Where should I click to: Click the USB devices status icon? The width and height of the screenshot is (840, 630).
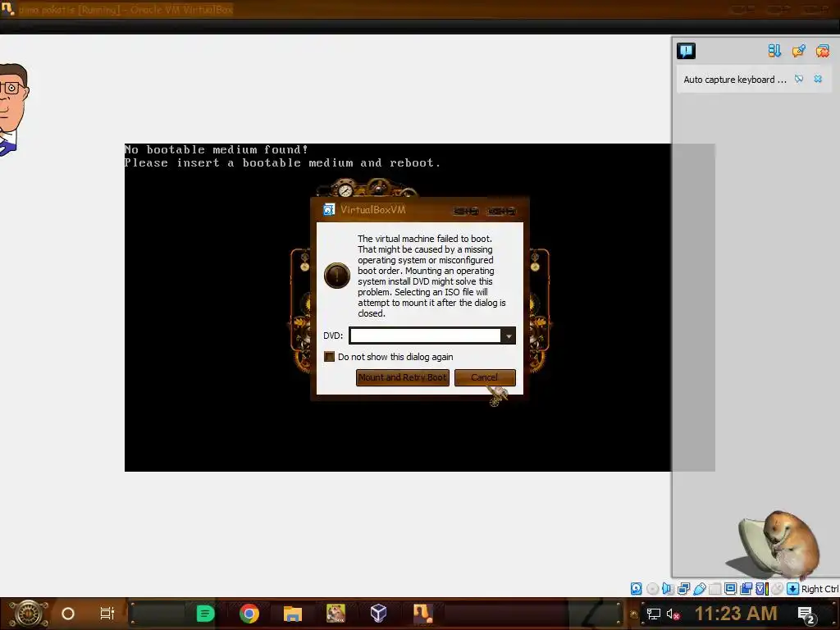tap(699, 589)
